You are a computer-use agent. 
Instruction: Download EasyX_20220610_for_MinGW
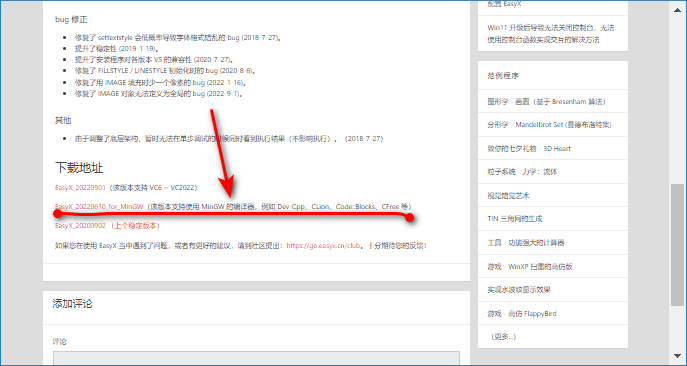pos(99,206)
